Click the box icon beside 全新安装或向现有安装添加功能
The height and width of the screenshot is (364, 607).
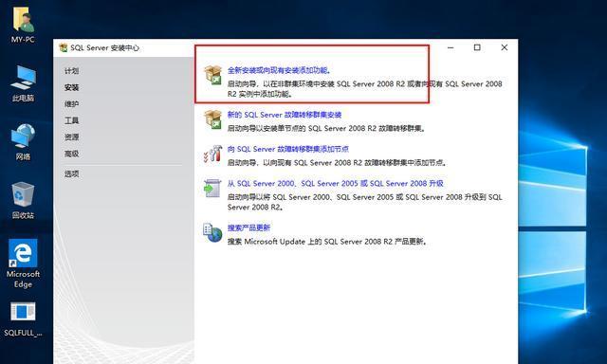pyautogui.click(x=212, y=75)
